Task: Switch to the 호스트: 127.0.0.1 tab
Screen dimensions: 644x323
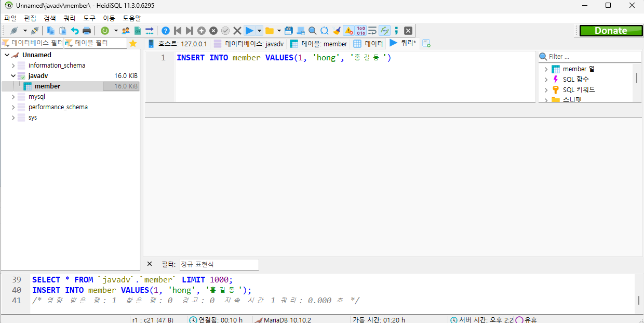Action: 177,44
